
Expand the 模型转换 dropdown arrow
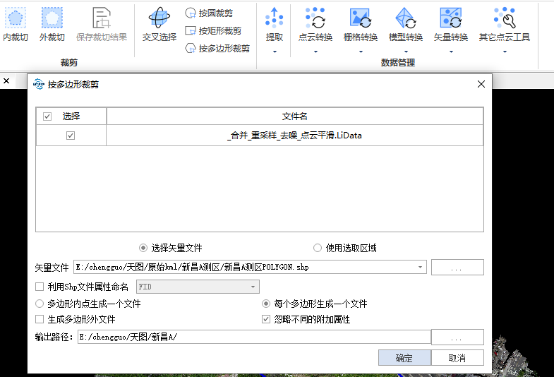point(406,52)
